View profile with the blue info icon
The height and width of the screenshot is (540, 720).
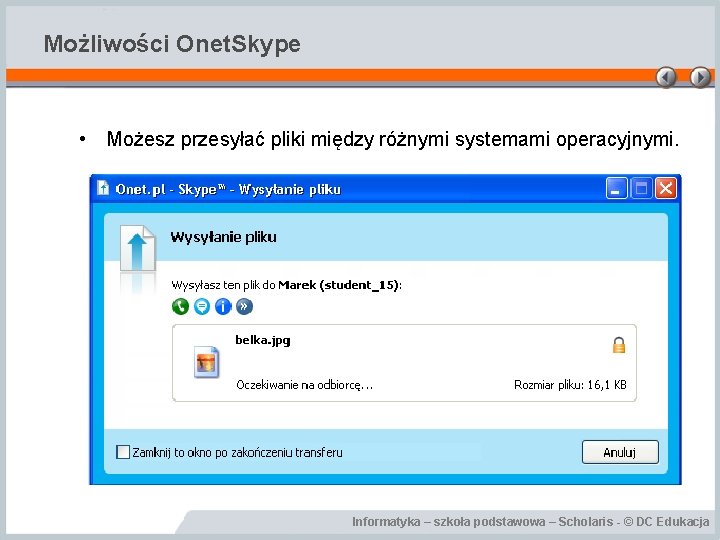(223, 306)
